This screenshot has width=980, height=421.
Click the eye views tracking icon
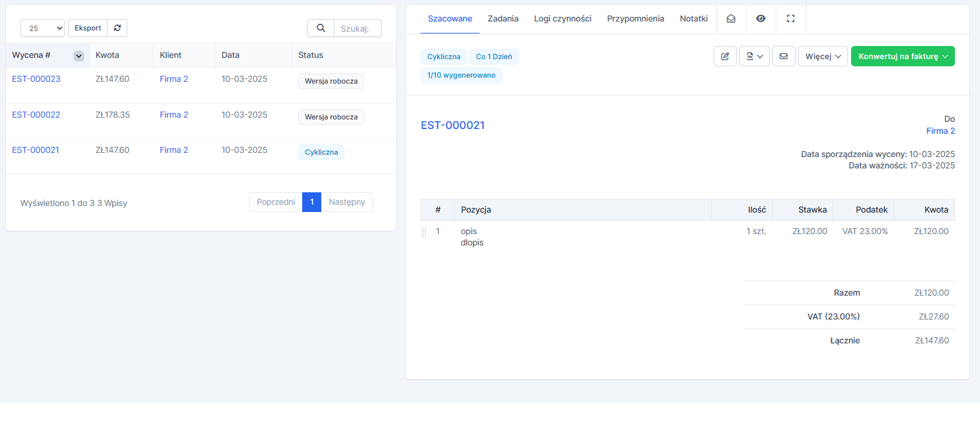[x=761, y=19]
